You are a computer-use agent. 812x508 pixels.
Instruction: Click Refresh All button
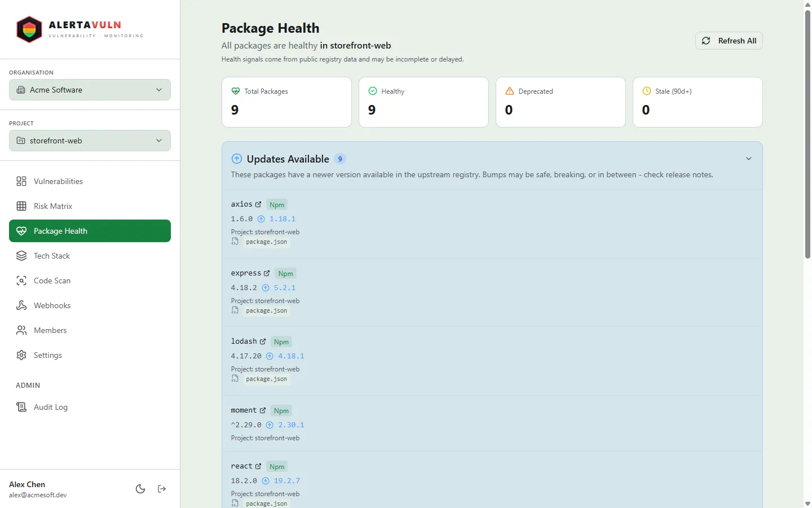[x=729, y=41]
